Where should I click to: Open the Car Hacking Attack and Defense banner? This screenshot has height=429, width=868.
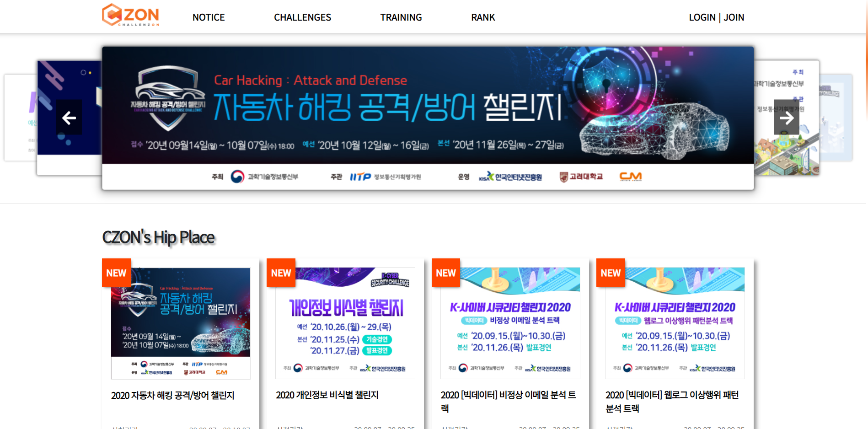(x=428, y=118)
